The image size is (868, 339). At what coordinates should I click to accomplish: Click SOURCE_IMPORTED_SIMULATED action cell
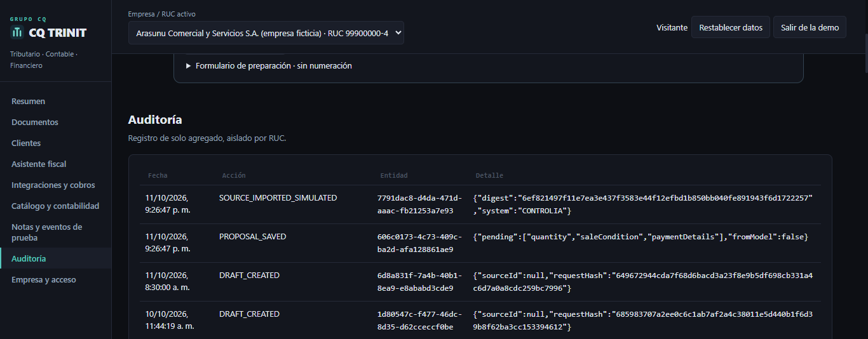pos(278,198)
